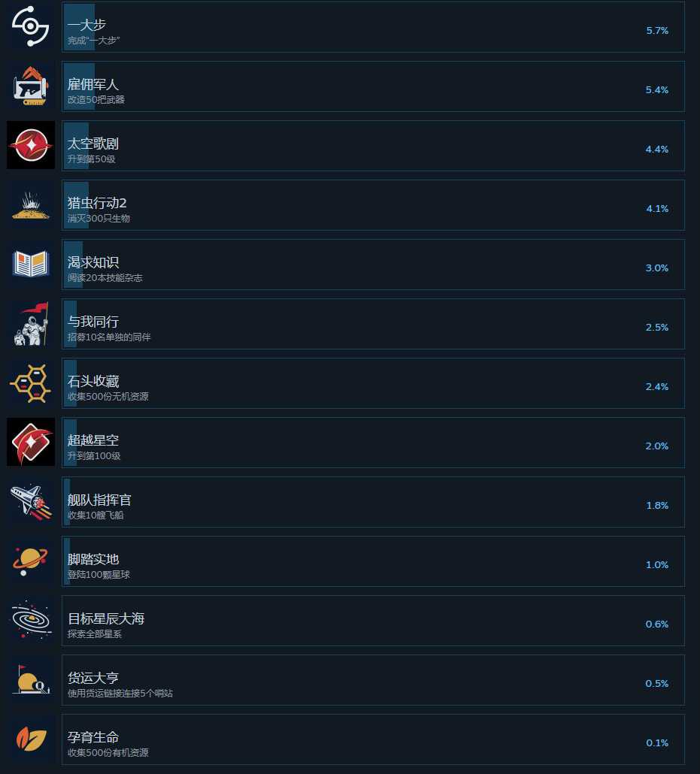Open the 渴求知识 open book icon
Image resolution: width=700 pixels, height=774 pixels.
click(x=31, y=264)
